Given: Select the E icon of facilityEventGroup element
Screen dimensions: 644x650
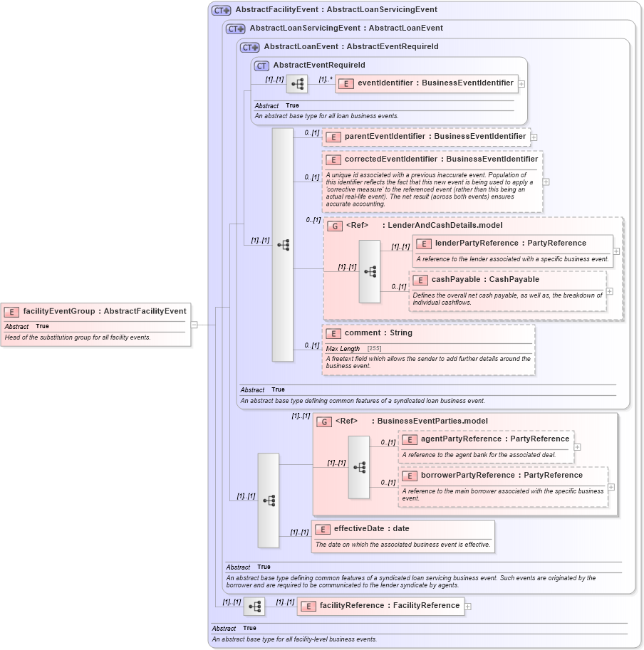Looking at the screenshot, I should (11, 311).
